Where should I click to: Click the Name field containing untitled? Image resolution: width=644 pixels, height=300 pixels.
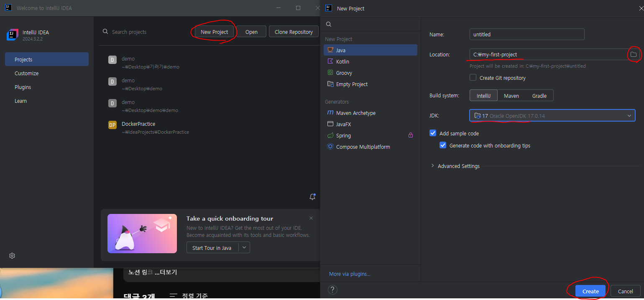tap(527, 34)
